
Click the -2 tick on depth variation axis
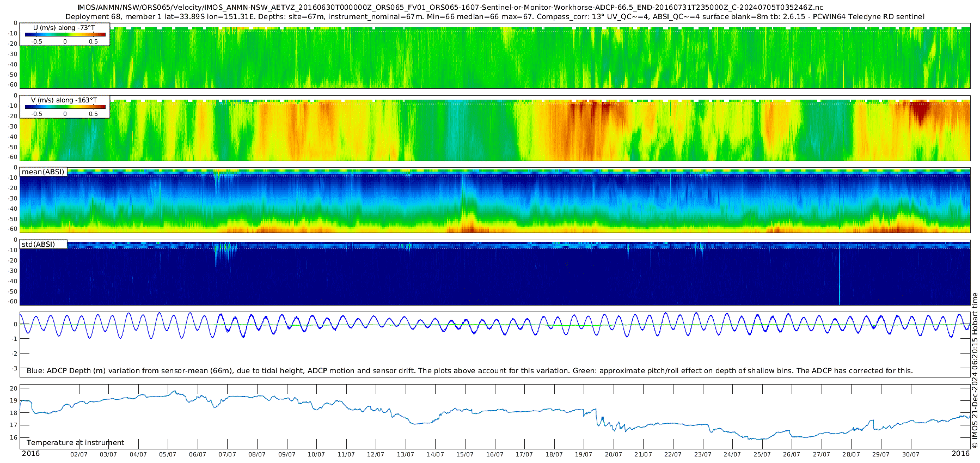tap(15, 354)
